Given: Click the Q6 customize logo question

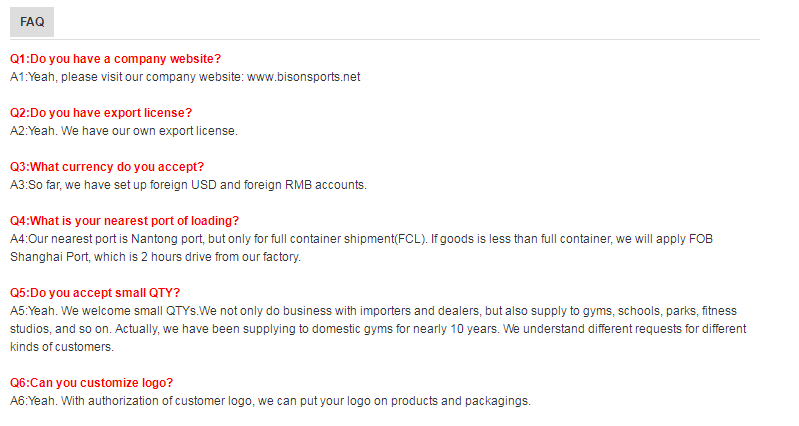Looking at the screenshot, I should click(x=92, y=383).
